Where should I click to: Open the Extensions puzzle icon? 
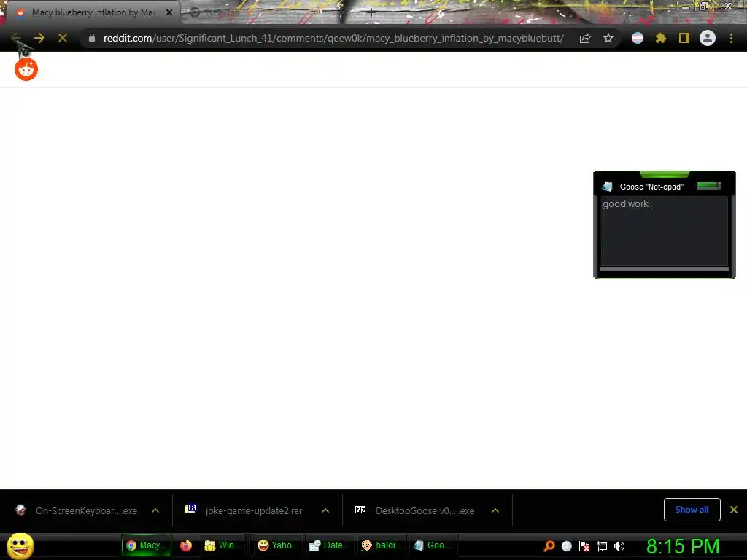[661, 38]
